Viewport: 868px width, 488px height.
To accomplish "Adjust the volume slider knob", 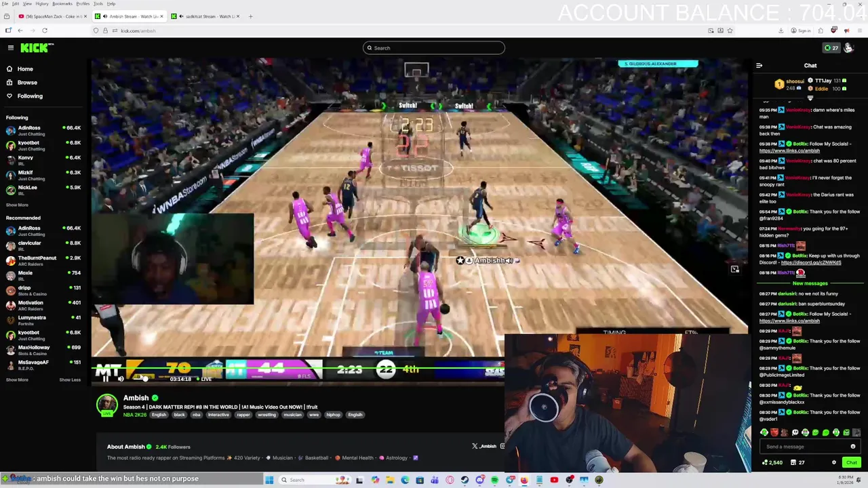I will coord(145,379).
